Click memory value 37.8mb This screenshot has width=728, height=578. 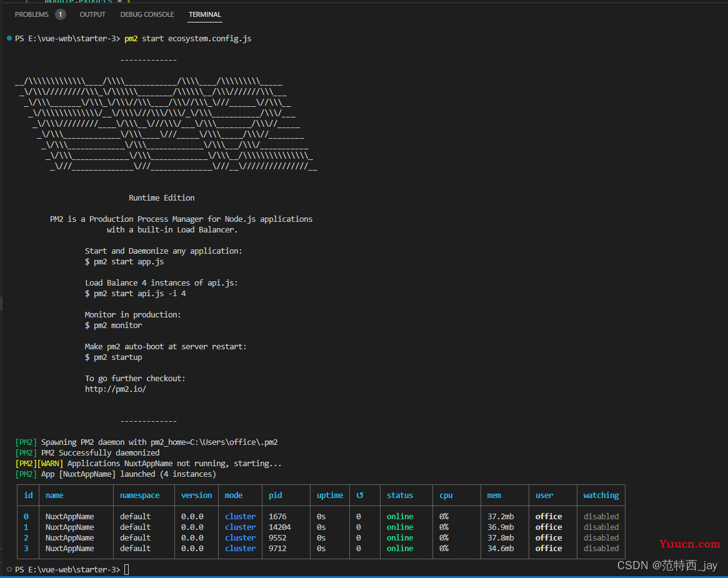501,537
